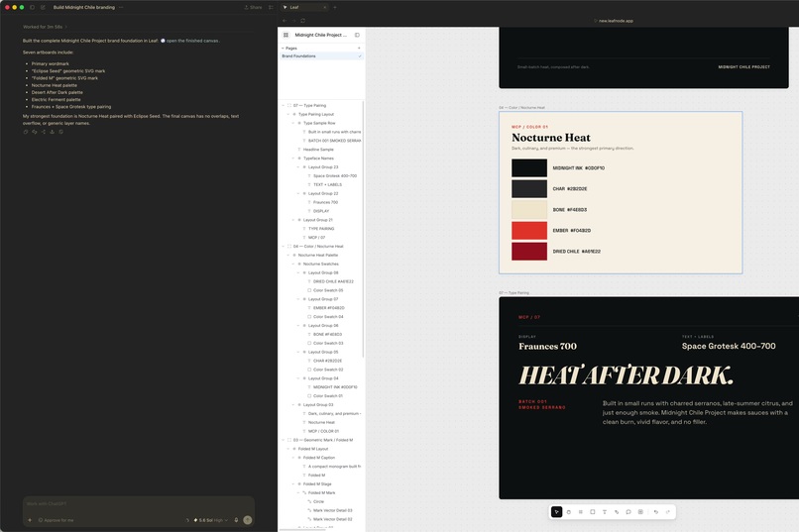The width and height of the screenshot is (799, 532).
Task: Click the Leaf main menu grid icon
Action: pos(285,35)
